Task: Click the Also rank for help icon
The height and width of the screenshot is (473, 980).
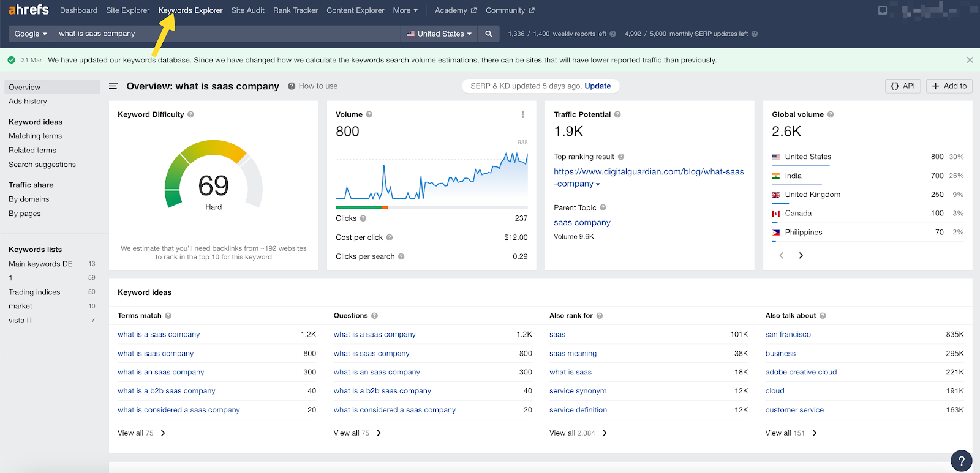Action: pyautogui.click(x=600, y=316)
